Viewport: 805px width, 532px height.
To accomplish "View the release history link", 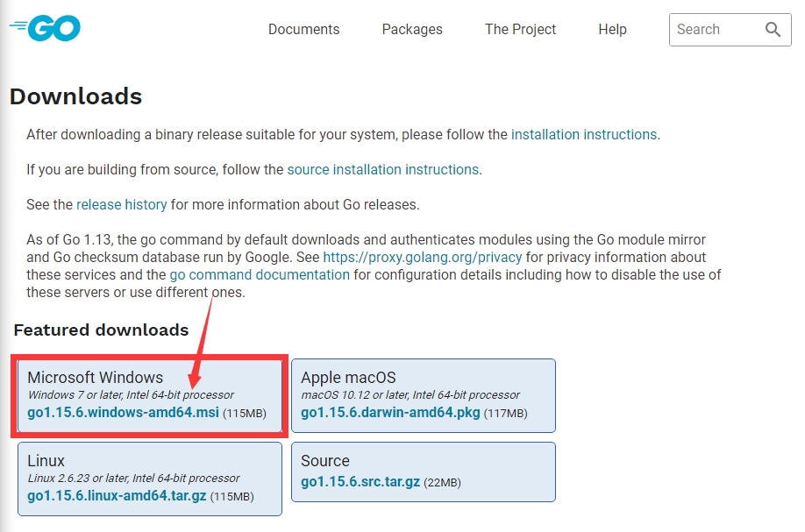I will point(122,204).
